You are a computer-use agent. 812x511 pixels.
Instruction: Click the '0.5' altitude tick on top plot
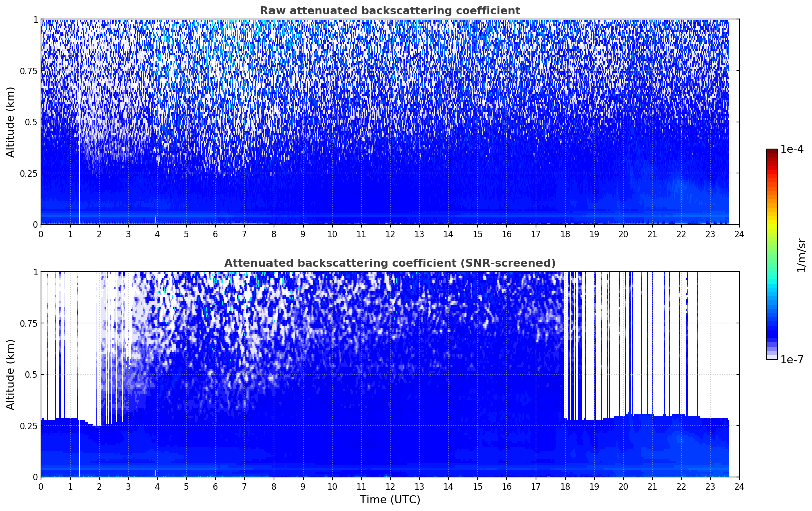[x=31, y=122]
